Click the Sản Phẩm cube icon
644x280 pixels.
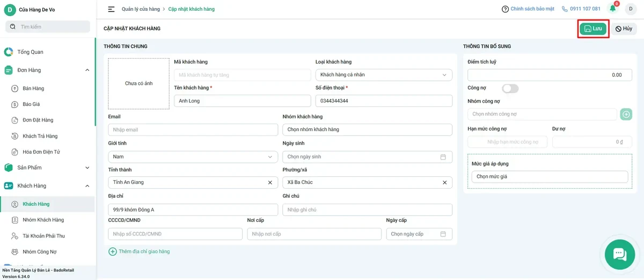click(x=9, y=168)
